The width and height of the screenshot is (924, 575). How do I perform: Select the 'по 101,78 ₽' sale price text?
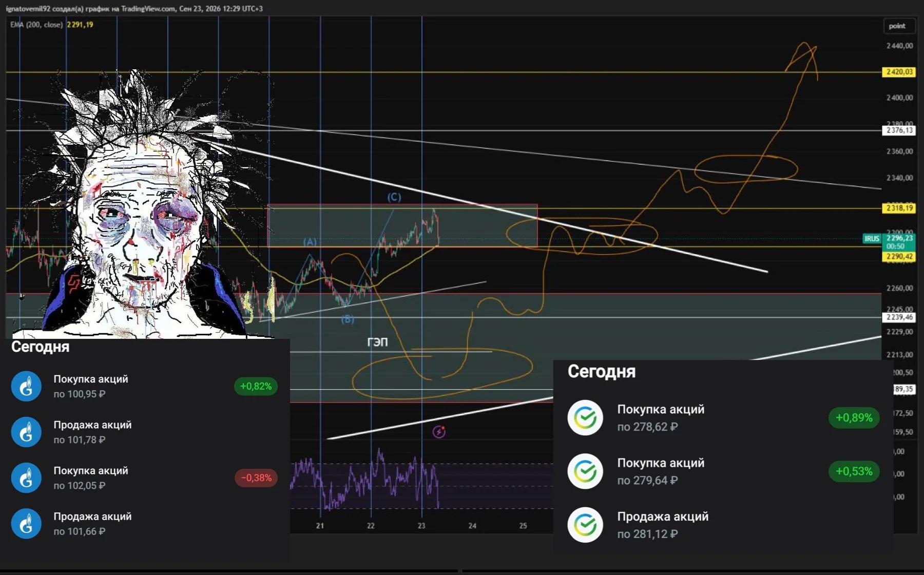pos(80,440)
